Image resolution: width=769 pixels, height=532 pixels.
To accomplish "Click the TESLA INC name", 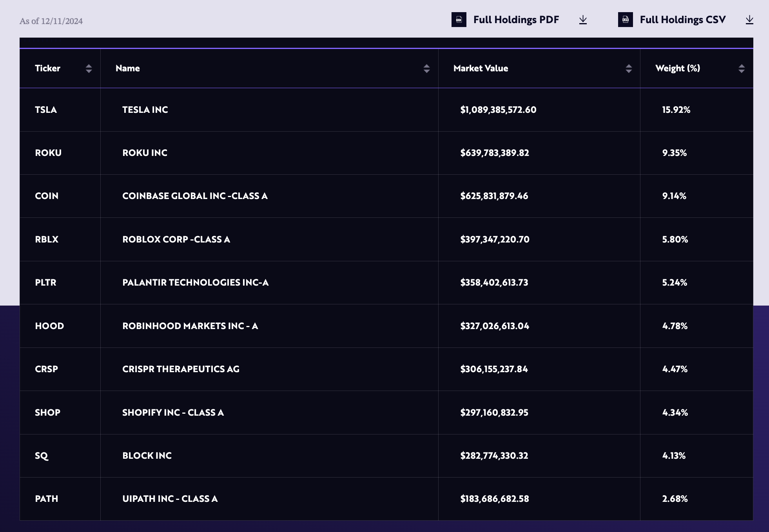I will click(x=145, y=110).
